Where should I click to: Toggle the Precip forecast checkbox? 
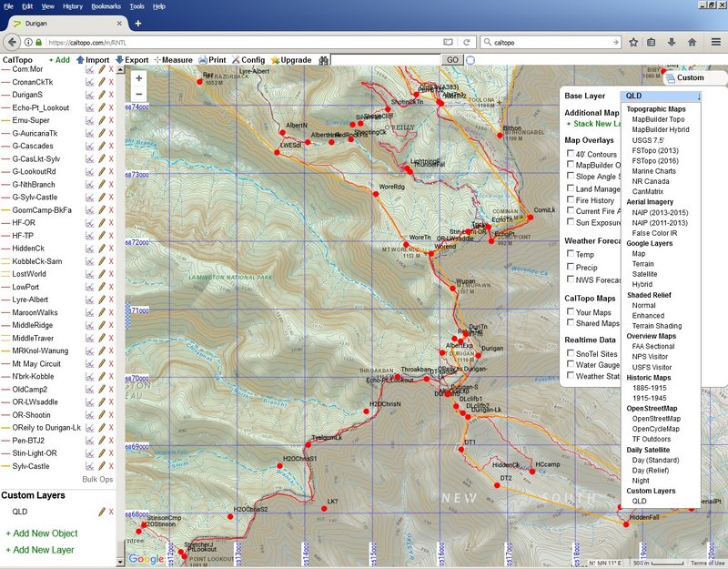[x=571, y=266]
